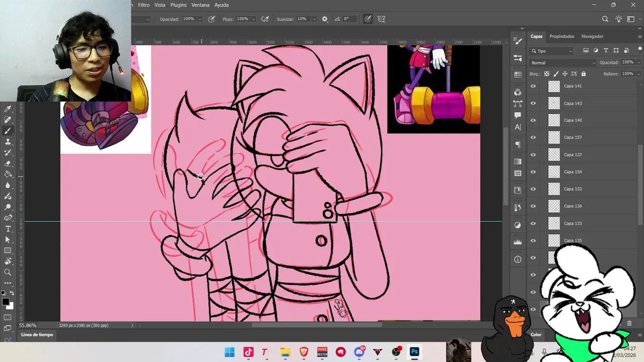Toggle Quick Mask mode
Screen dimensions: 644x362
pyautogui.click(x=8, y=317)
